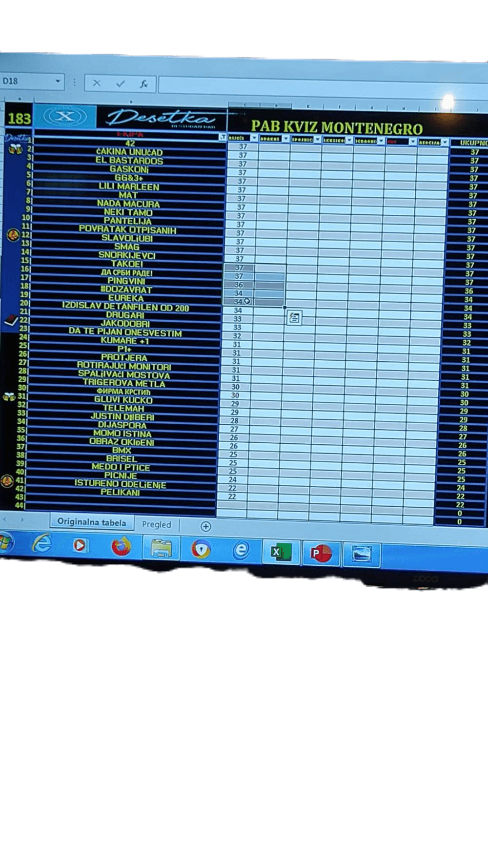Image resolution: width=488 pixels, height=868 pixels.
Task: Click the Enter checkmark icon in formula bar
Action: click(120, 84)
